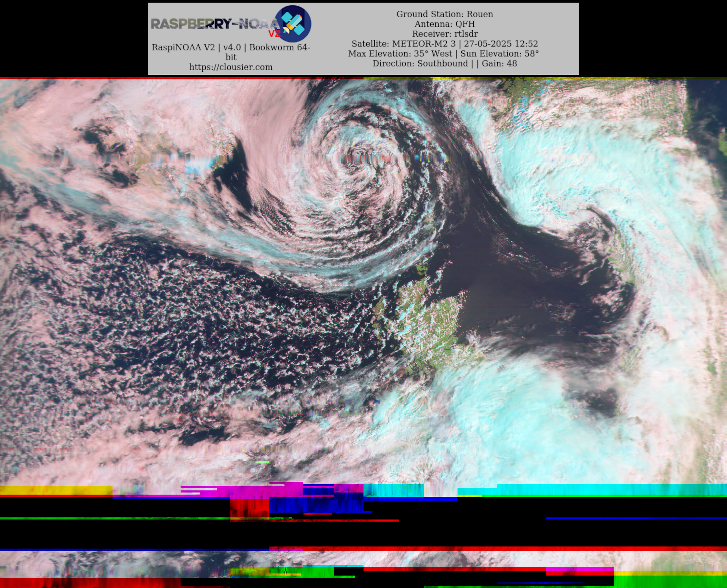Click the Raspberry-NOAA satellite logo icon
The image size is (727, 588).
(x=293, y=24)
